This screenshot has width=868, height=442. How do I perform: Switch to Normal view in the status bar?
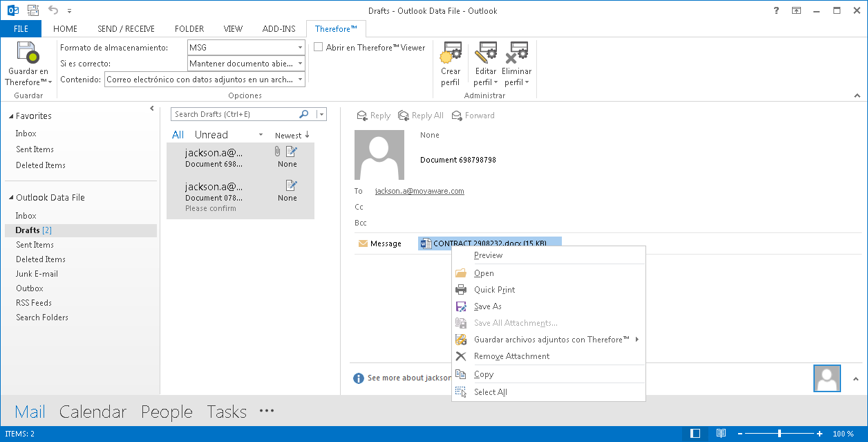695,434
